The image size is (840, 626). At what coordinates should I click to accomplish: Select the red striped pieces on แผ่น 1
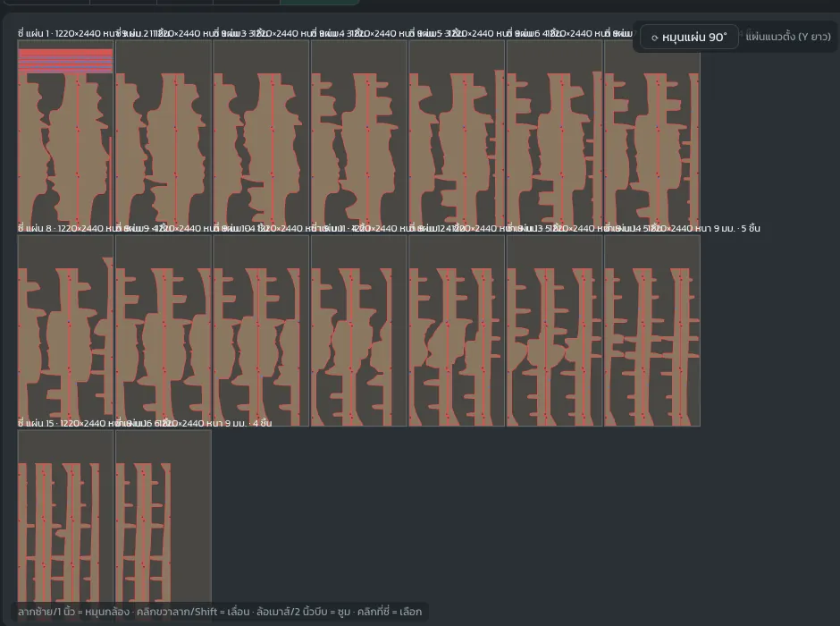(x=65, y=61)
